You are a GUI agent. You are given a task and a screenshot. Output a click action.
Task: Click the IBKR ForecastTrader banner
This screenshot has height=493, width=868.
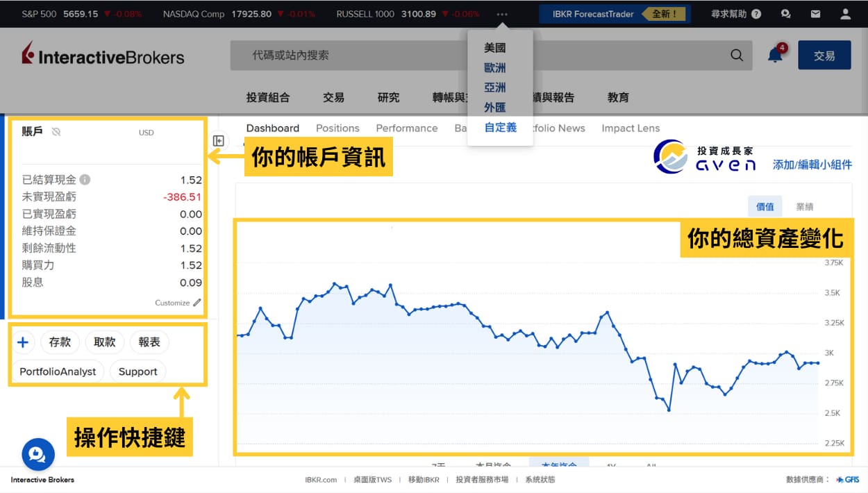point(615,14)
